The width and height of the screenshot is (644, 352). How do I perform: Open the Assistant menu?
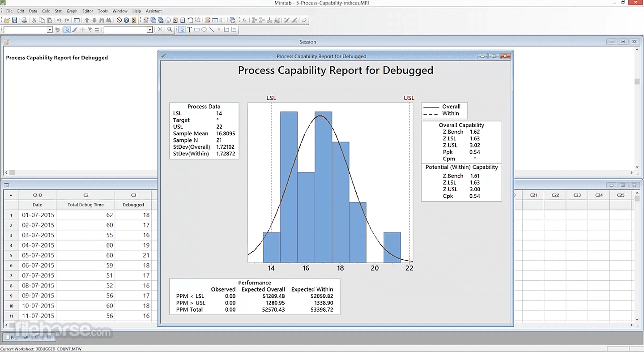[154, 11]
